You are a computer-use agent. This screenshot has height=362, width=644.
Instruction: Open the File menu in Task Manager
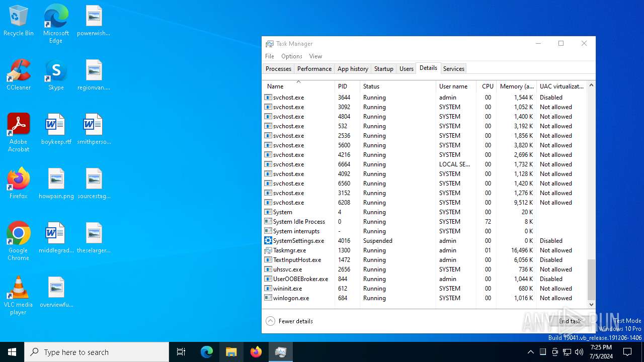click(x=270, y=56)
